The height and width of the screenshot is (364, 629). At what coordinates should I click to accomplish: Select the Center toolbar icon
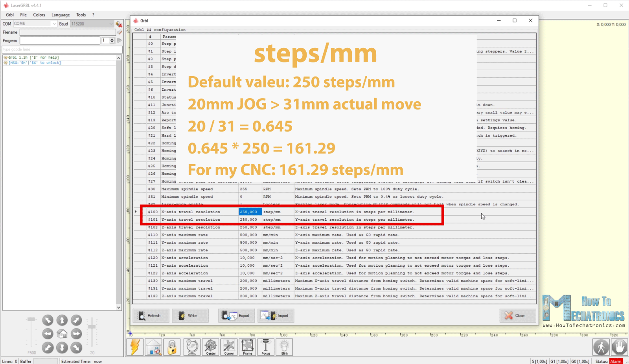(211, 347)
